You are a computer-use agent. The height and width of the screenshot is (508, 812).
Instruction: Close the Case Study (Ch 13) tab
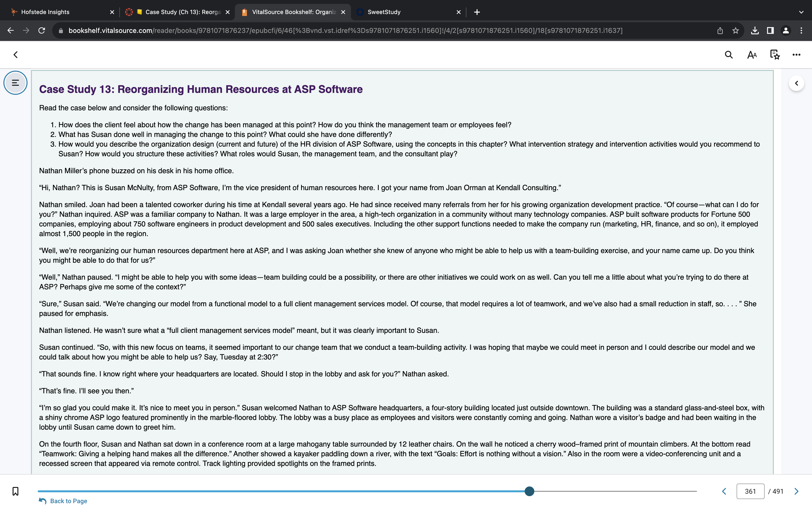pos(227,12)
